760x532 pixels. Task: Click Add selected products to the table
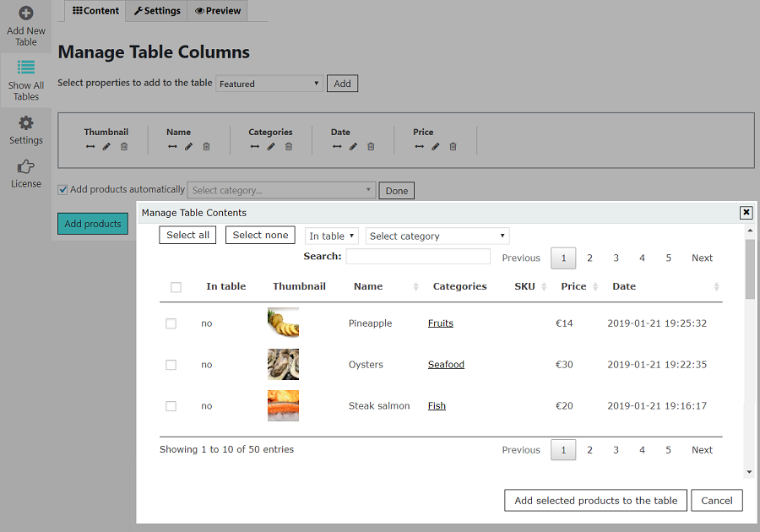tap(595, 501)
